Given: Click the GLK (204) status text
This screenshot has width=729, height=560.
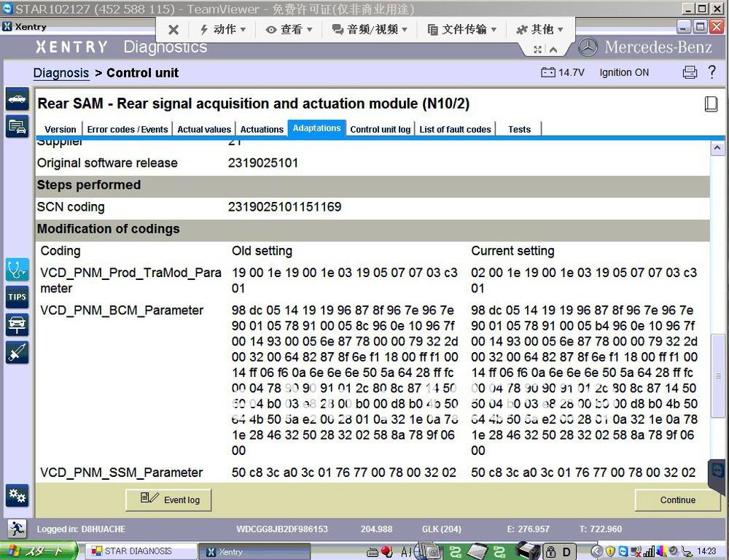Looking at the screenshot, I should tap(441, 529).
